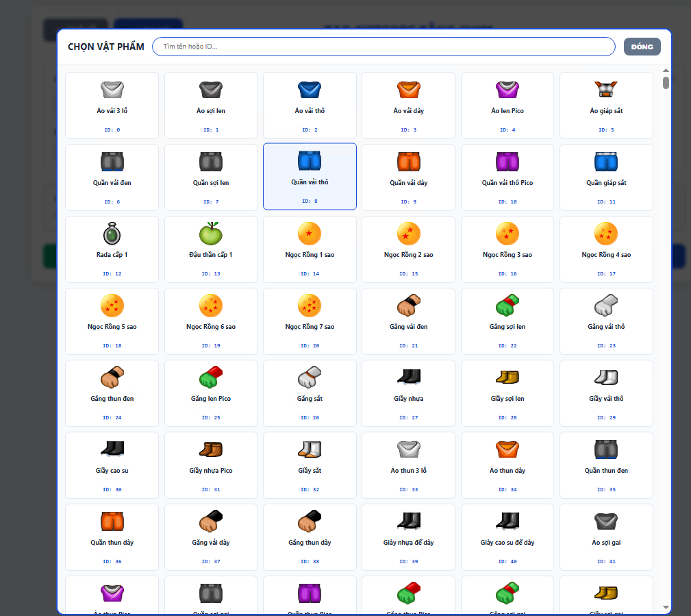Select the Găng sắt iron glove icon
This screenshot has width=691, height=616.
(x=310, y=377)
